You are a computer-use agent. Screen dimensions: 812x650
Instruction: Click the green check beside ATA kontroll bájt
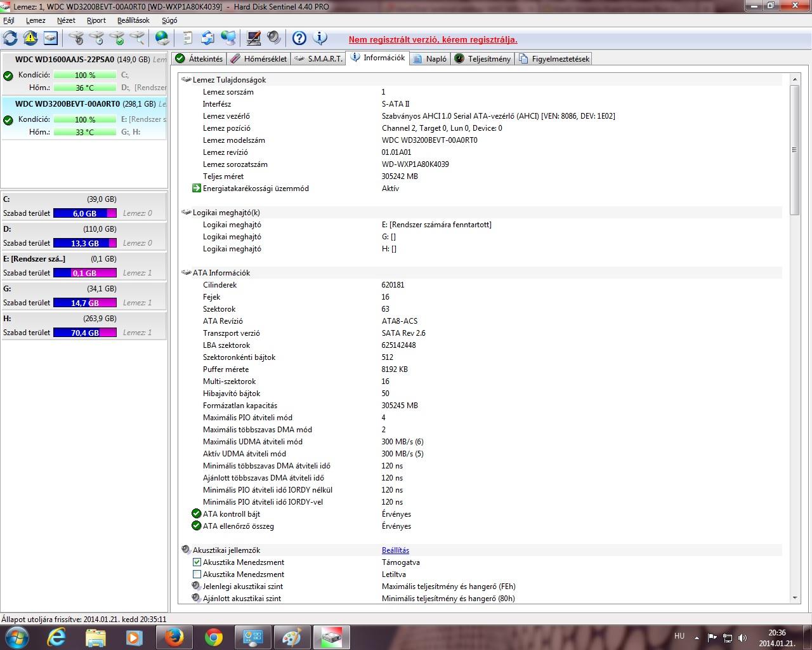[197, 514]
